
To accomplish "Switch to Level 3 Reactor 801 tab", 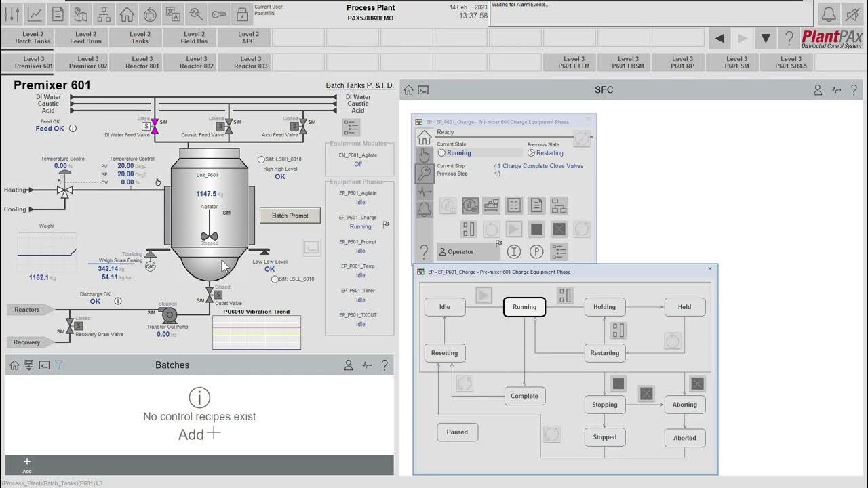I will point(142,62).
